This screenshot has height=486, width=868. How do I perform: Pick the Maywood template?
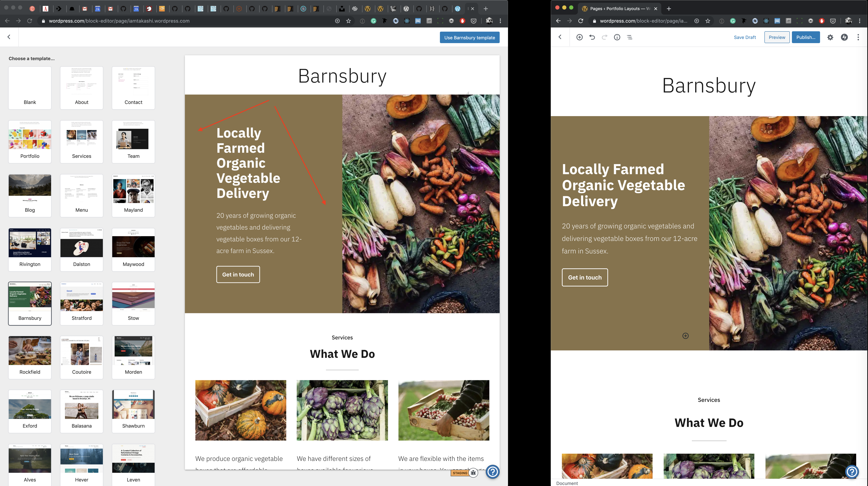tap(133, 250)
